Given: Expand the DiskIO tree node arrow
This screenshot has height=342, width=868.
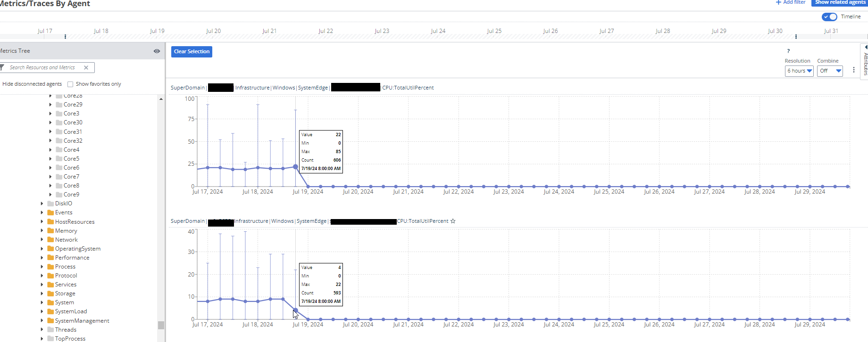Looking at the screenshot, I should (x=42, y=204).
